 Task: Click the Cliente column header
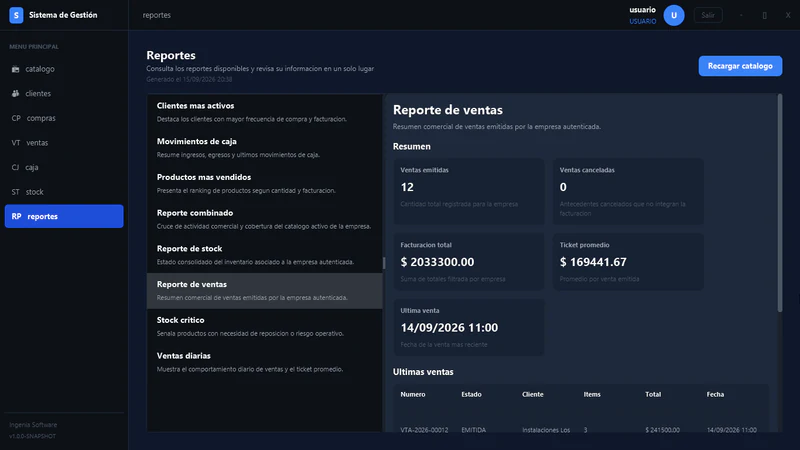pyautogui.click(x=533, y=394)
